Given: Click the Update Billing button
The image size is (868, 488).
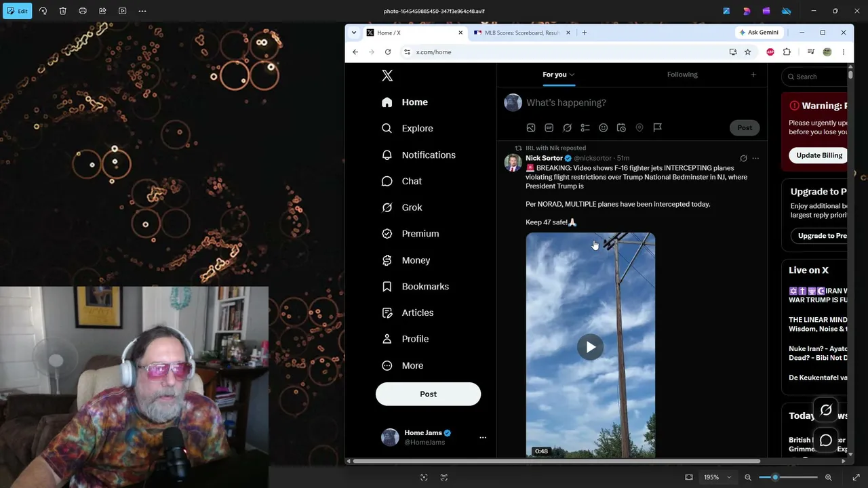Looking at the screenshot, I should [x=819, y=155].
